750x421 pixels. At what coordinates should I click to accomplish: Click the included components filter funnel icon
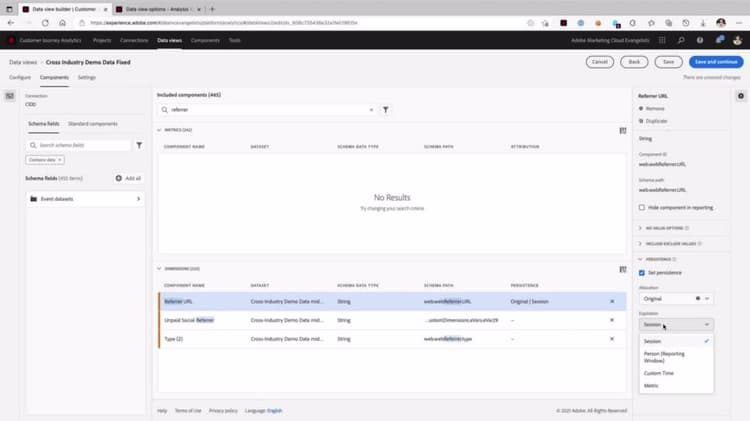click(x=386, y=110)
